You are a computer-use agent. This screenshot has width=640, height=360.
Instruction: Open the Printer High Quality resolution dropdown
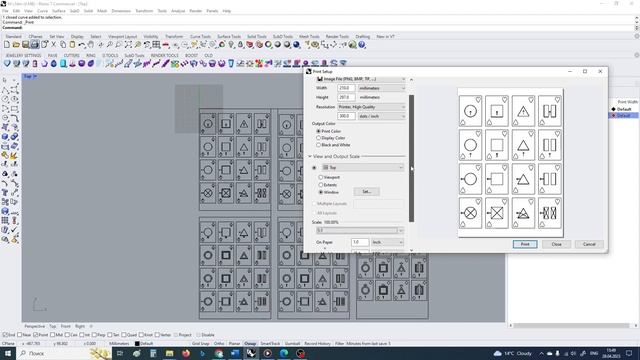click(371, 107)
